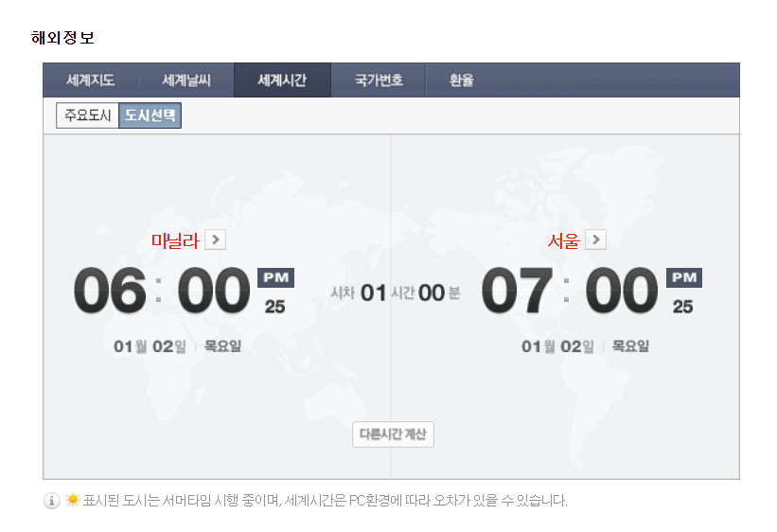Click the 해외정보 heading

click(62, 38)
